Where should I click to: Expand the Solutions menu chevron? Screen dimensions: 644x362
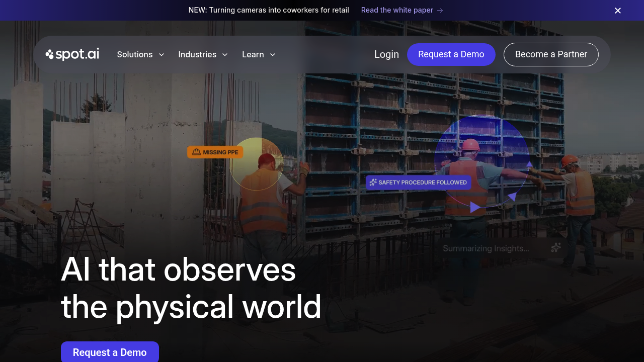tap(162, 54)
